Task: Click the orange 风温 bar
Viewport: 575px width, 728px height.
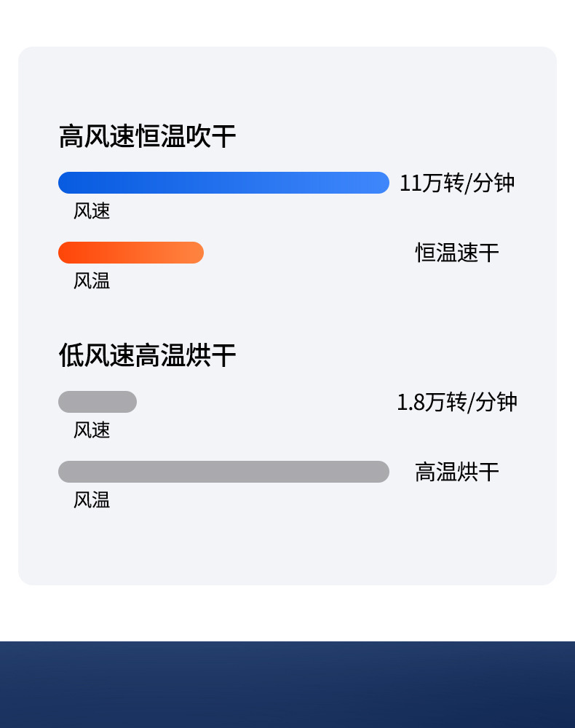Action: [x=131, y=253]
